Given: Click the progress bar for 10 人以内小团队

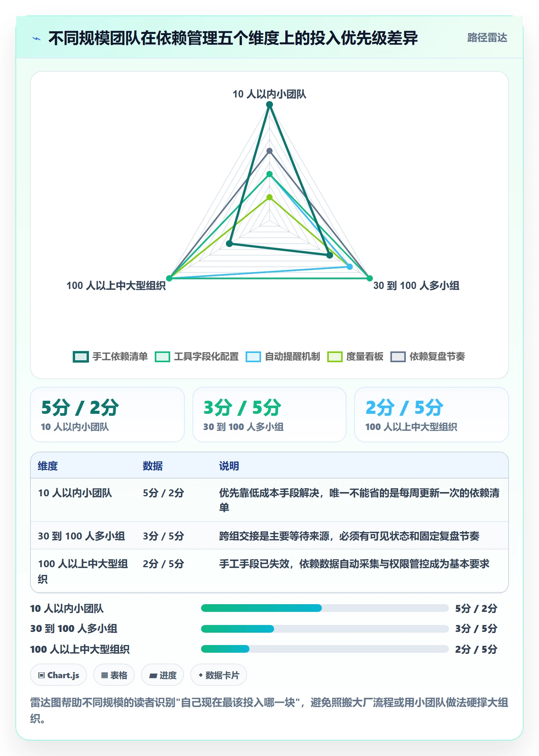Looking at the screenshot, I should [x=325, y=608].
